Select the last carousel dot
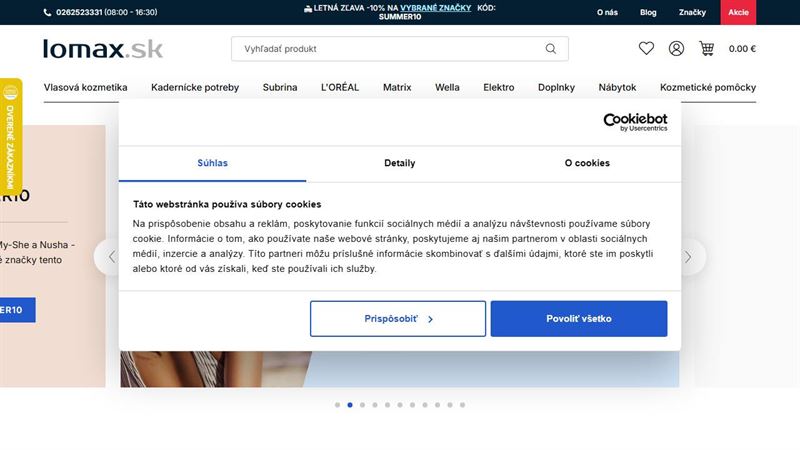The height and width of the screenshot is (450, 800). [x=462, y=405]
